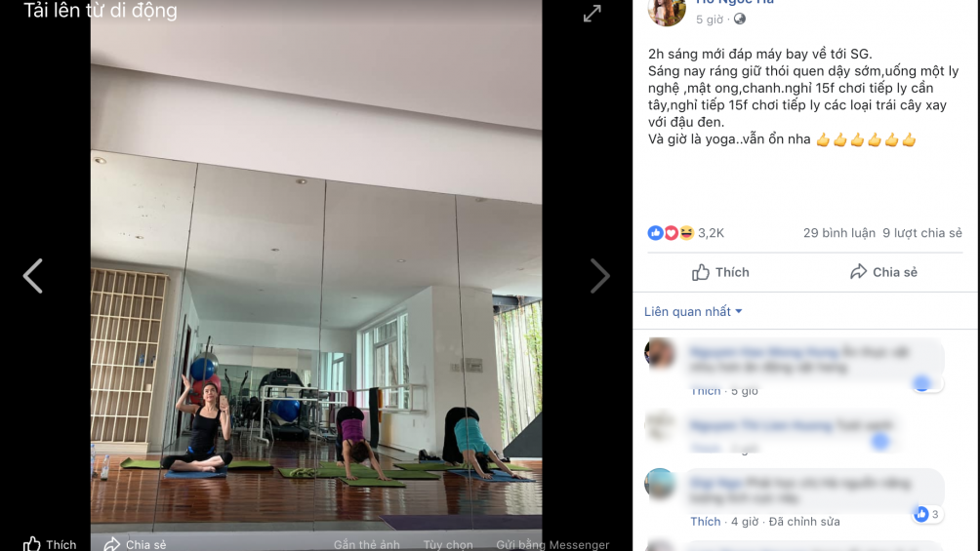Open the Đã chỉnh sửa edit history link
Screen dimensions: 980x551
(804, 522)
